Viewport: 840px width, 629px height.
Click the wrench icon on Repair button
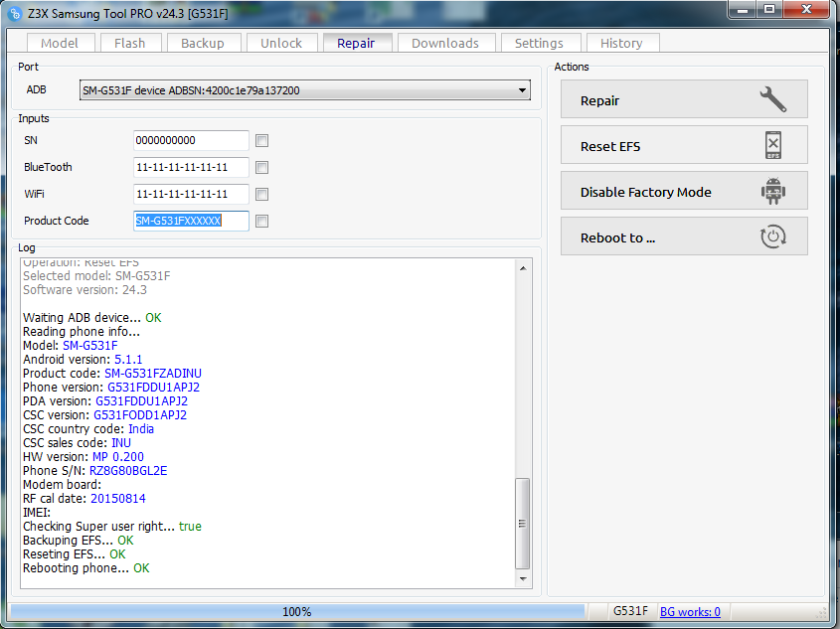tap(773, 99)
